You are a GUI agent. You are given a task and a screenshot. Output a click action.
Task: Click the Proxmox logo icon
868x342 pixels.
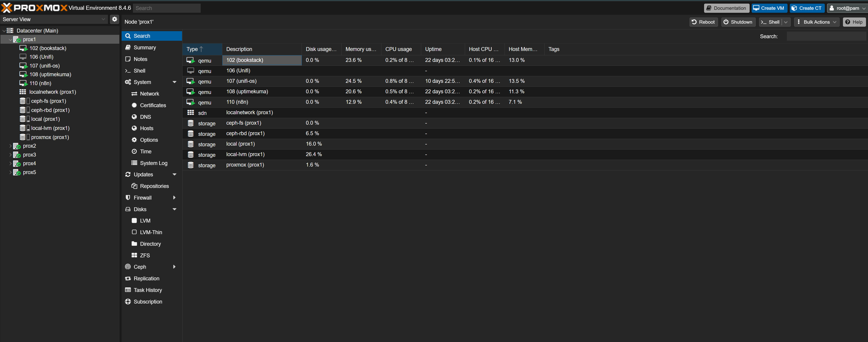tap(7, 8)
